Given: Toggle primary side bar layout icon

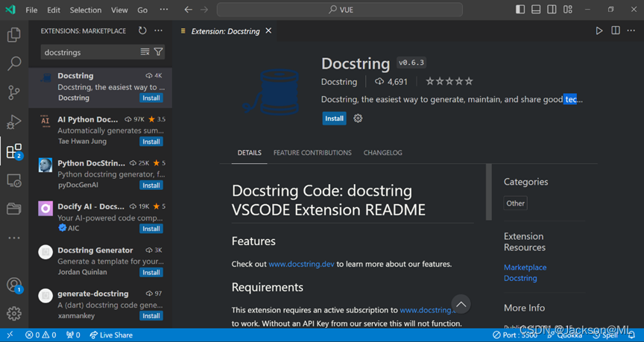Looking at the screenshot, I should coord(520,10).
